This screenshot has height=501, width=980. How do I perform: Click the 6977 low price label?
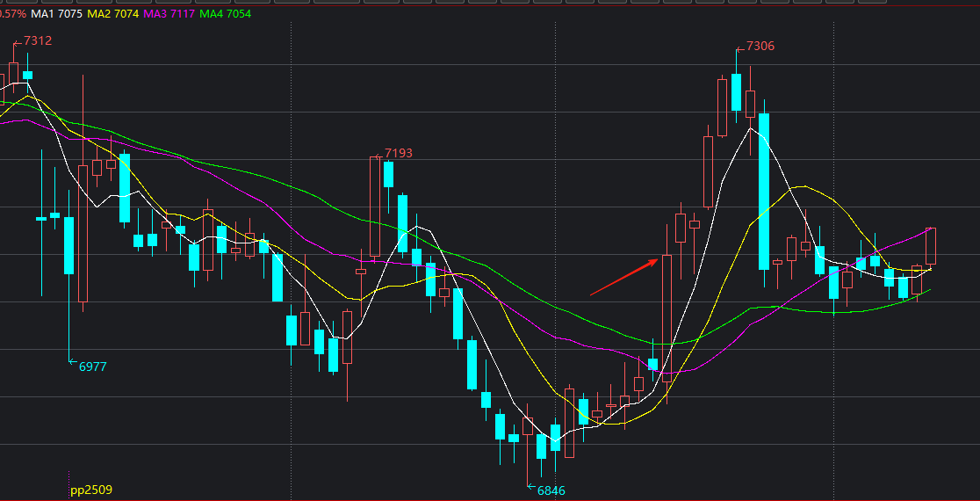point(92,367)
